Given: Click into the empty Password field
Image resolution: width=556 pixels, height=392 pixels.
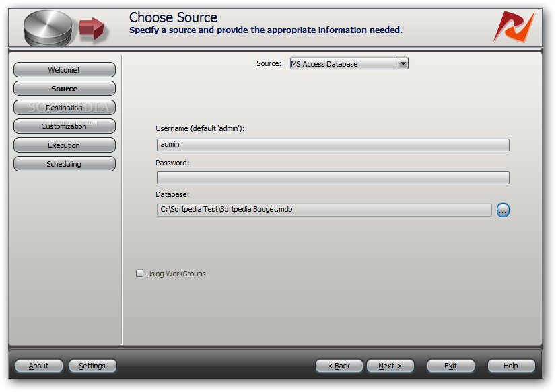Looking at the screenshot, I should coord(333,178).
